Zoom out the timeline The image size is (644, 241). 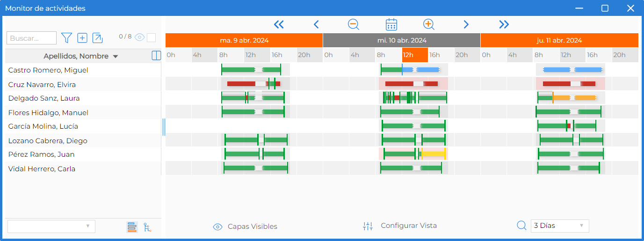(354, 24)
